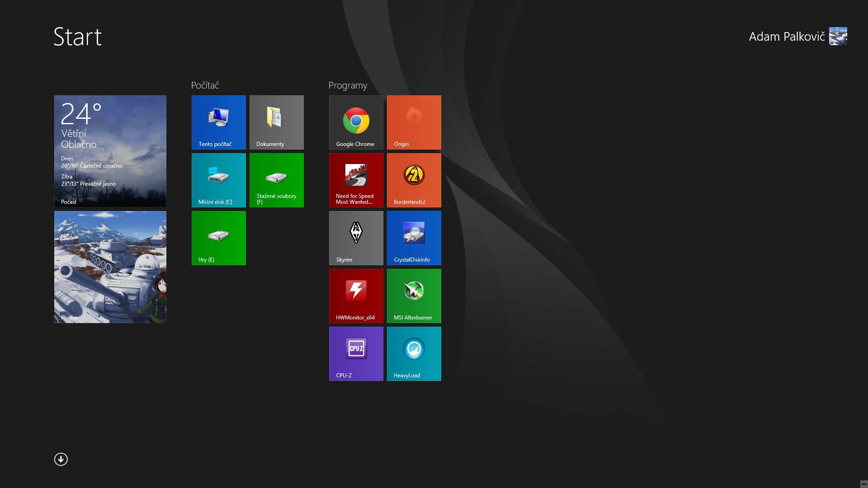Launch the Borderlands2 tile

414,180
